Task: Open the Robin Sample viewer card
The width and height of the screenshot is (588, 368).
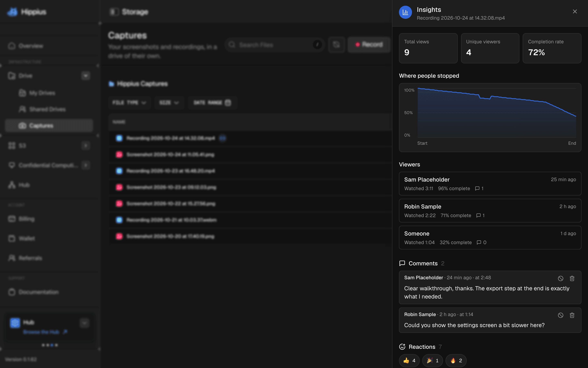Action: click(x=490, y=211)
